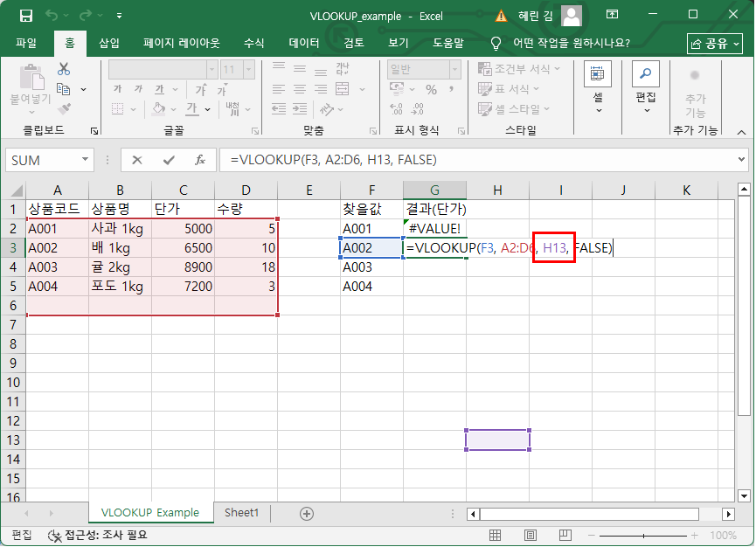Click 접근성: 조사 필요 in status bar
756x547 pixels.
pyautogui.click(x=98, y=536)
